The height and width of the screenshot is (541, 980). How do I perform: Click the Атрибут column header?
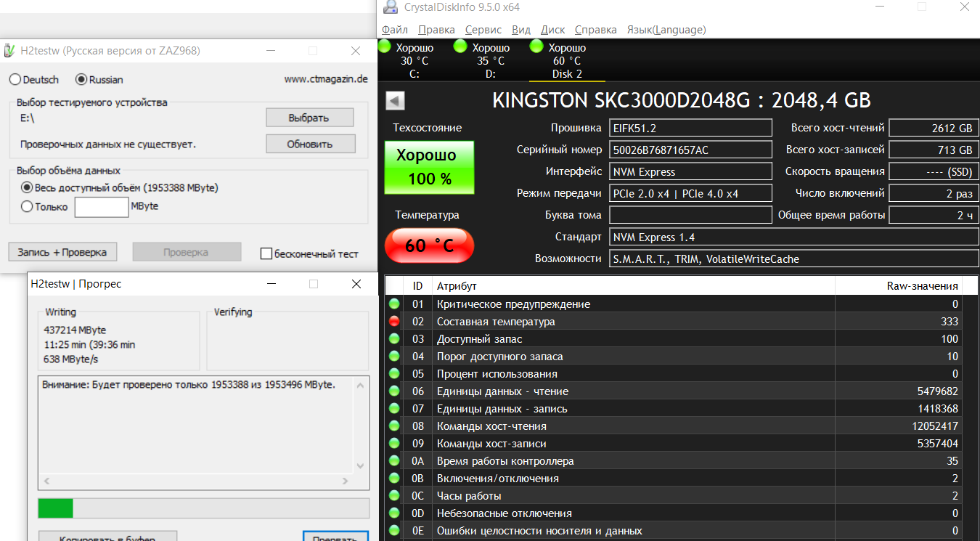tap(633, 286)
